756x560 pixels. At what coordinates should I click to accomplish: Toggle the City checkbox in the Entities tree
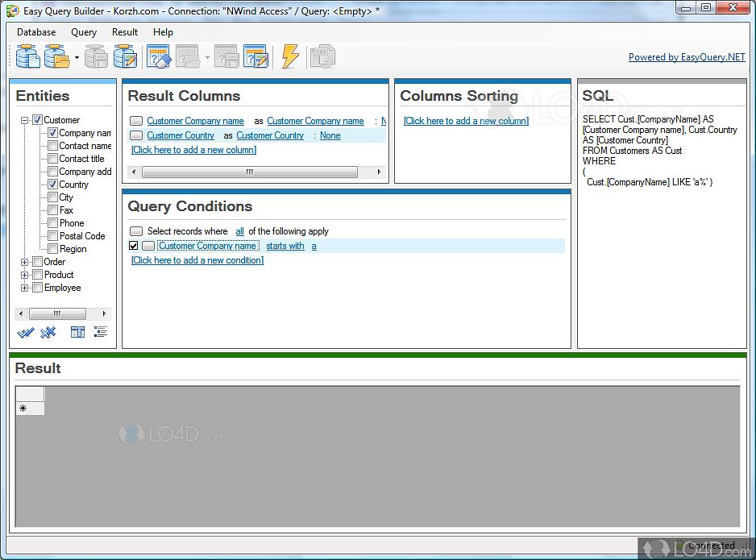point(52,197)
